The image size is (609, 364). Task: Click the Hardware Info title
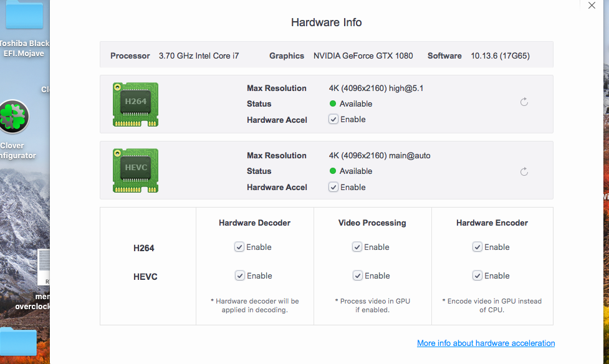326,22
